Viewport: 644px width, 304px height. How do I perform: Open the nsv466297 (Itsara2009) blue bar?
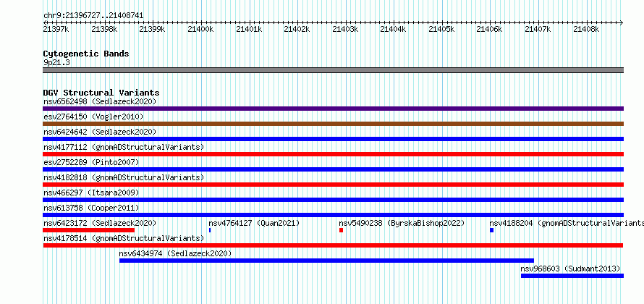333,200
